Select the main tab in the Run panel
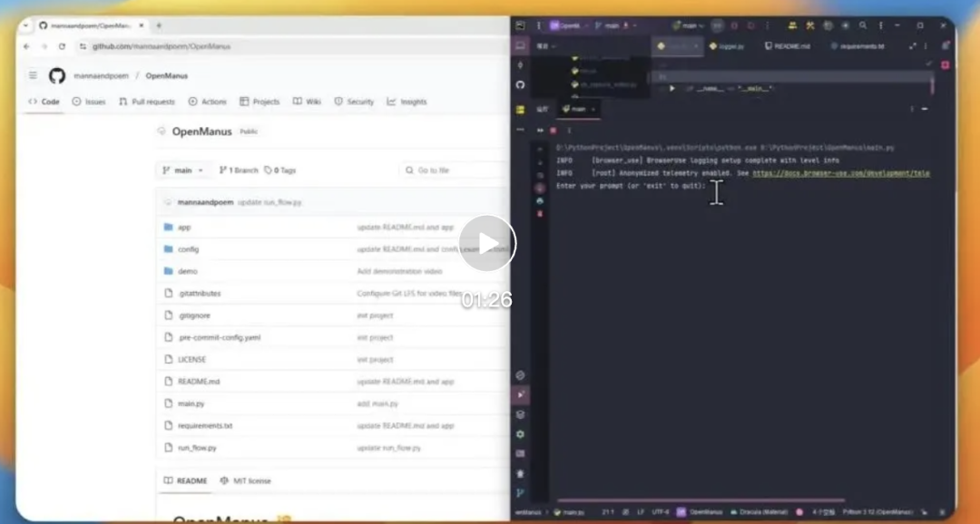The height and width of the screenshot is (524, 980). (x=579, y=109)
